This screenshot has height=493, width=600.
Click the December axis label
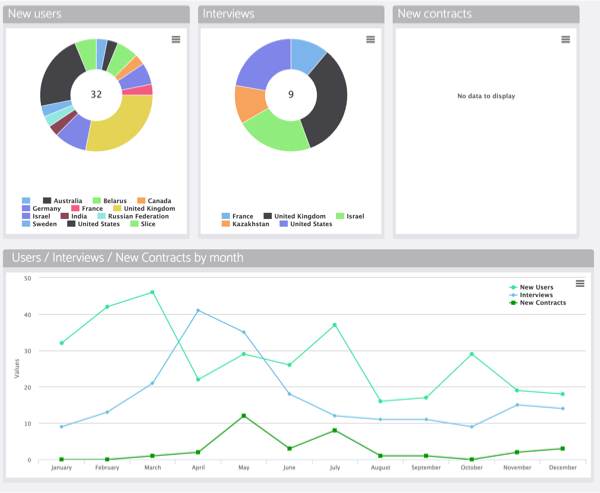[x=562, y=467]
